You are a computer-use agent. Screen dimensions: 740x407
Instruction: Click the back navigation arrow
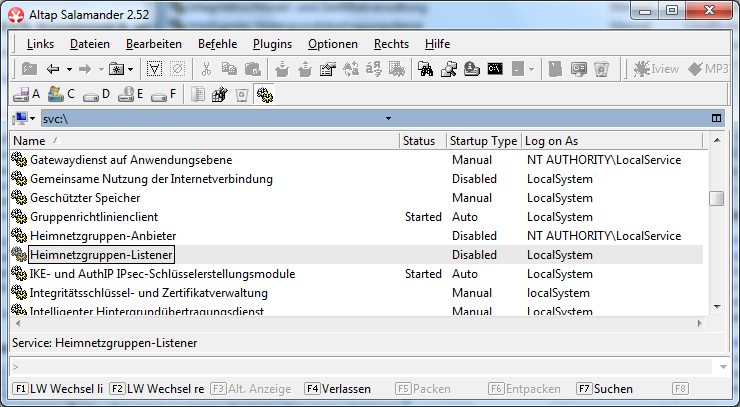[52, 69]
